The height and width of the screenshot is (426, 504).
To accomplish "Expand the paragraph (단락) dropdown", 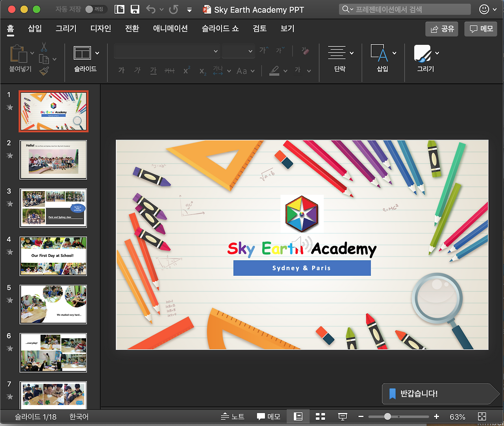I will point(352,53).
